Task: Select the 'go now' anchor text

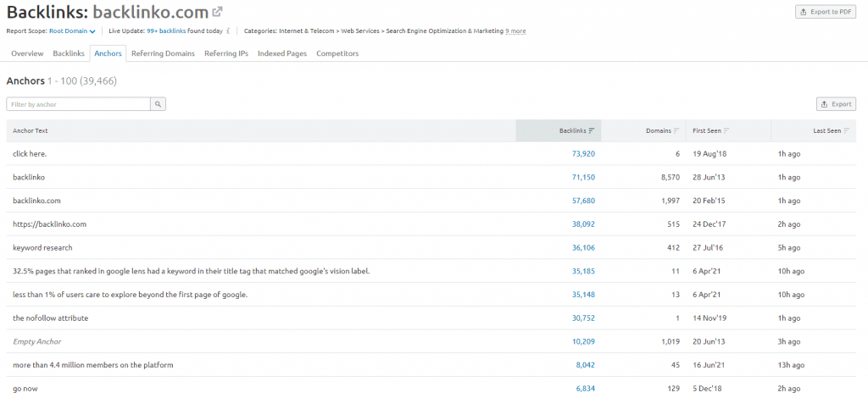Action: pyautogui.click(x=25, y=389)
